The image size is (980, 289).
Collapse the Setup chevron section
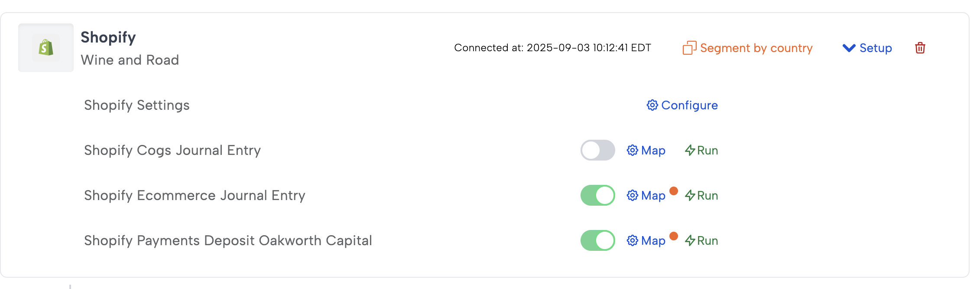[849, 48]
